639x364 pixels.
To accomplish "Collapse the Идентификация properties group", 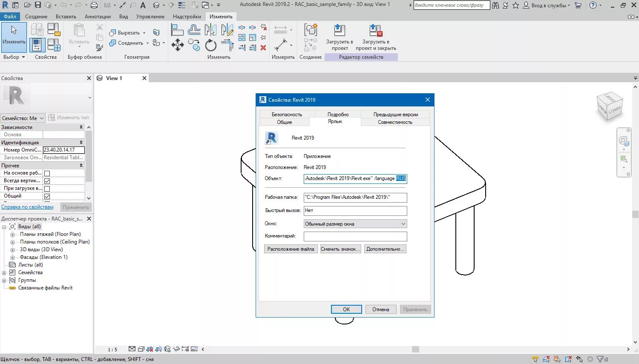I will pos(81,143).
